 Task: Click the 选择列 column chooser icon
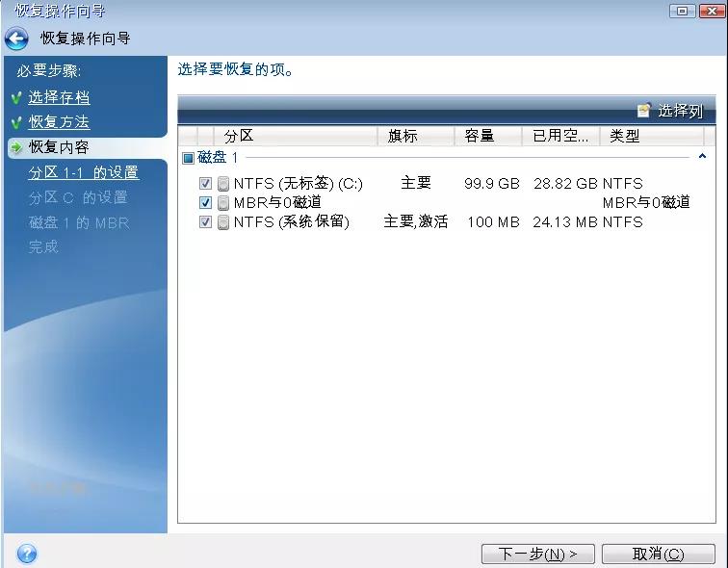tap(644, 111)
